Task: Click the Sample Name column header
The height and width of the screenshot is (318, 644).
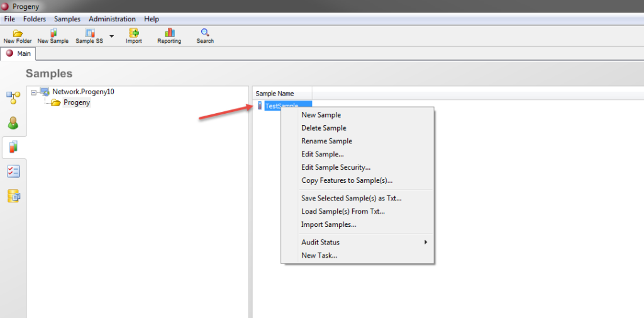Action: click(282, 94)
